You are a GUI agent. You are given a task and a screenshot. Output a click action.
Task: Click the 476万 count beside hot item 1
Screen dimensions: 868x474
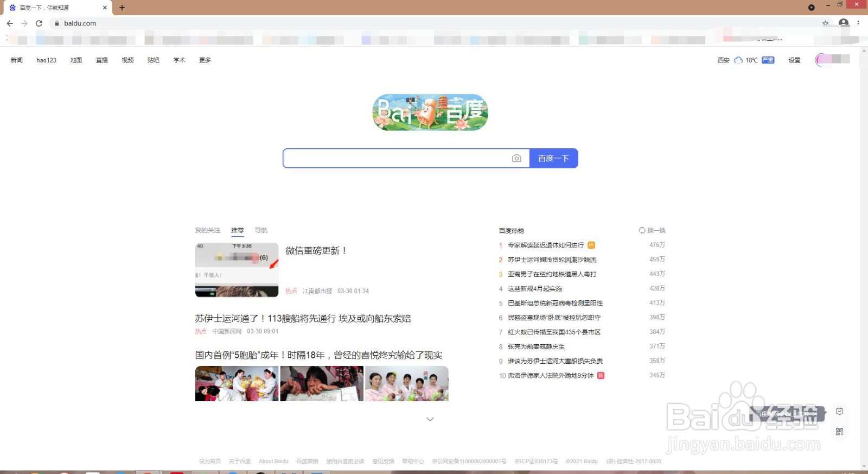point(657,245)
